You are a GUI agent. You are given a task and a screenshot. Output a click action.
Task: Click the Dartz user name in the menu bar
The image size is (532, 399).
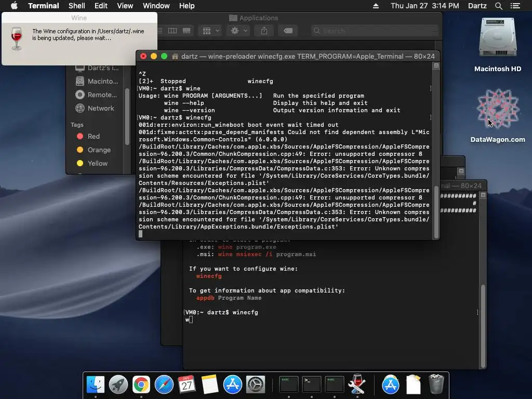(x=477, y=6)
